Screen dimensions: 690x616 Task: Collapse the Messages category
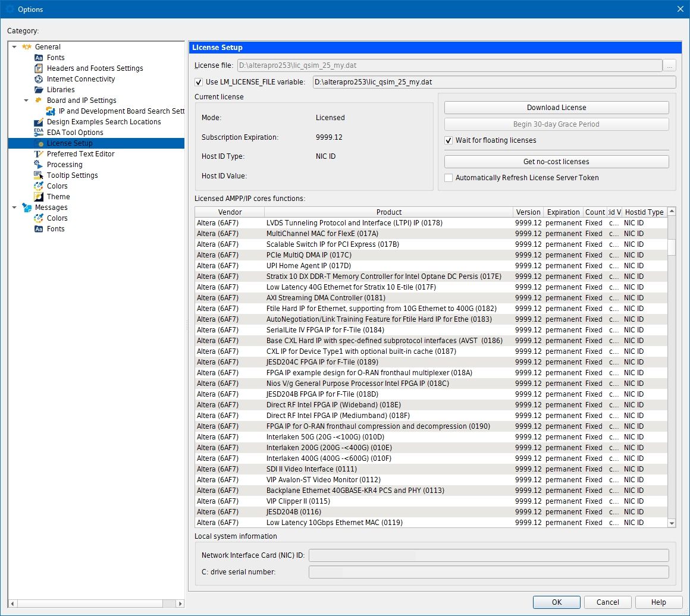[x=14, y=207]
